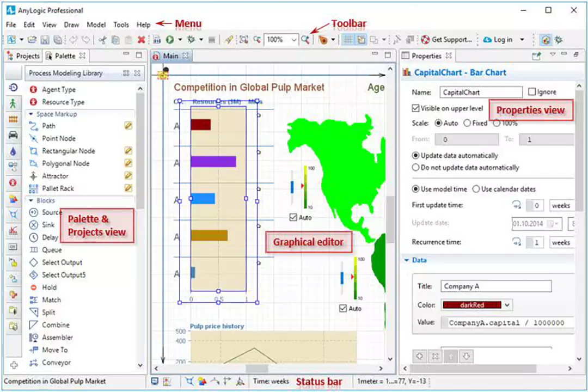Click the red Delete X toolbar icon
588x392 pixels.
click(x=142, y=39)
